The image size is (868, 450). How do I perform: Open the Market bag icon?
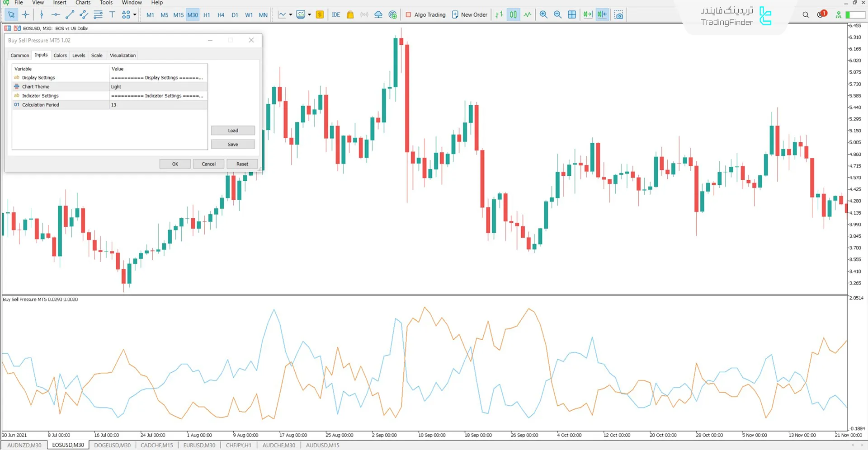coord(350,14)
